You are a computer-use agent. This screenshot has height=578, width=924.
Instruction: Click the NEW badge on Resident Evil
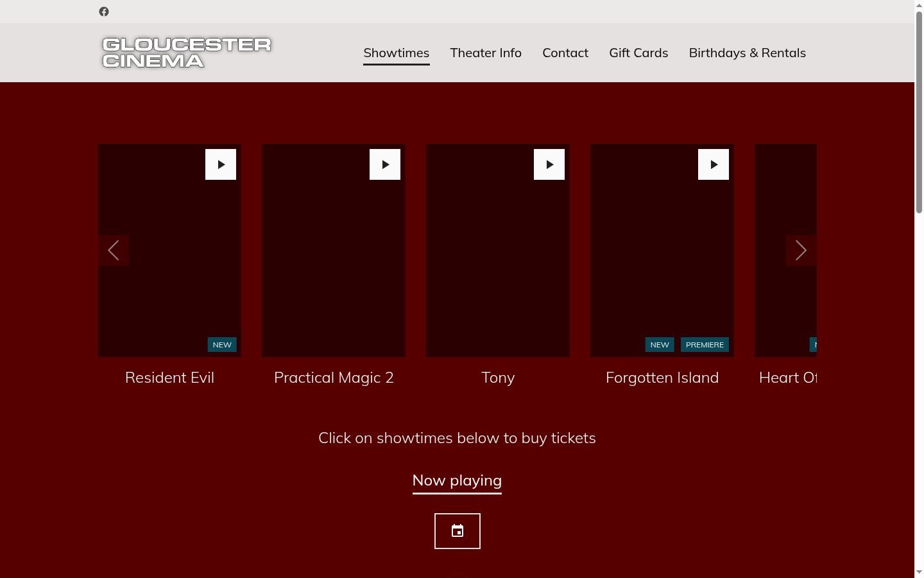(x=222, y=345)
